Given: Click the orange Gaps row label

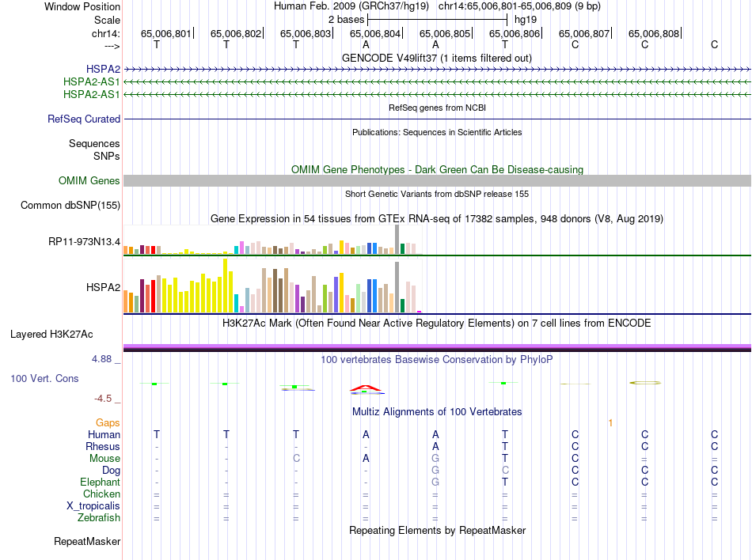Looking at the screenshot, I should (x=108, y=423).
